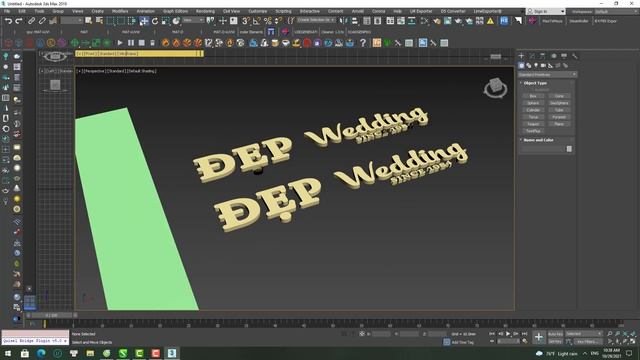Image resolution: width=640 pixels, height=360 pixels.
Task: Open the Edit menu
Action: [x=22, y=11]
